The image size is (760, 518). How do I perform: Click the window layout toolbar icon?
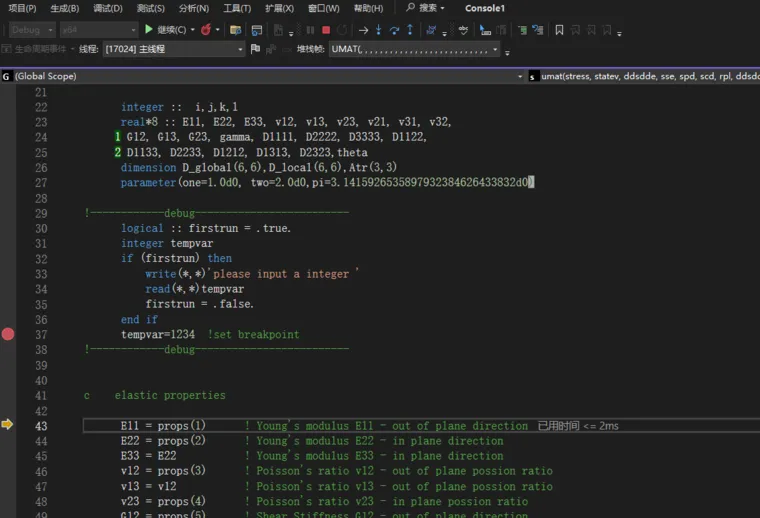pos(256,30)
